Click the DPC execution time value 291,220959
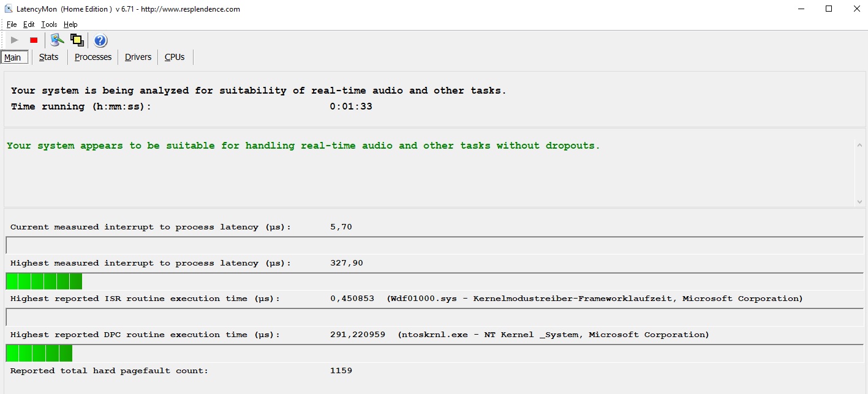The image size is (868, 394). coord(358,335)
